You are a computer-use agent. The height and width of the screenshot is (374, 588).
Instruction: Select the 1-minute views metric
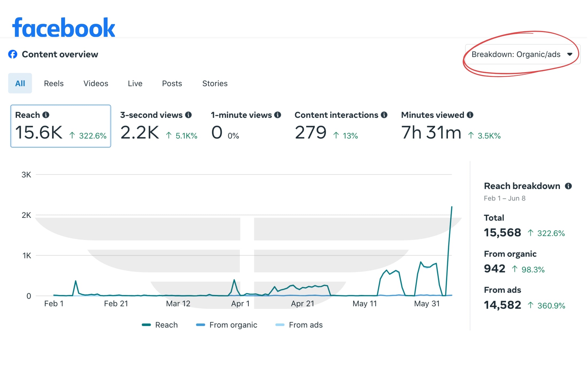click(x=246, y=126)
